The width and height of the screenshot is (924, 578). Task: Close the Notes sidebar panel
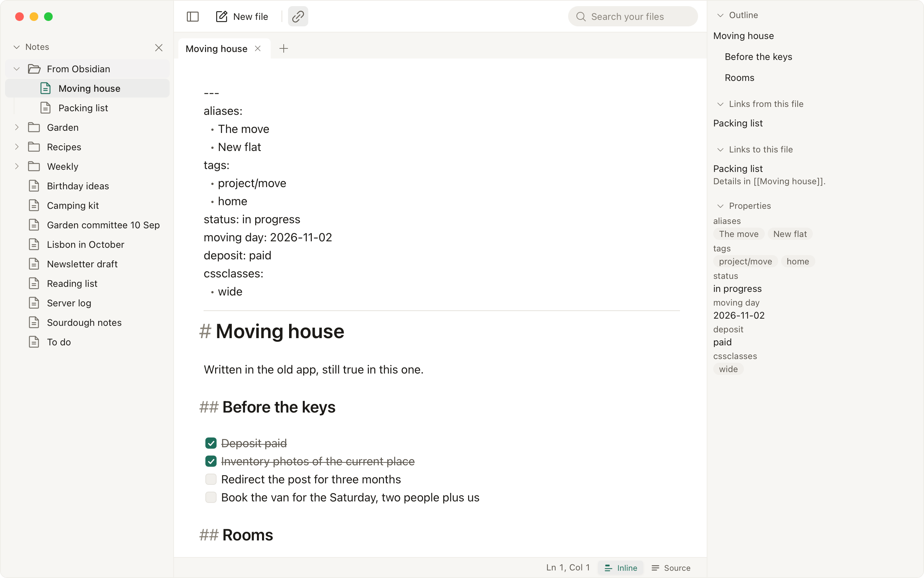[x=159, y=47]
